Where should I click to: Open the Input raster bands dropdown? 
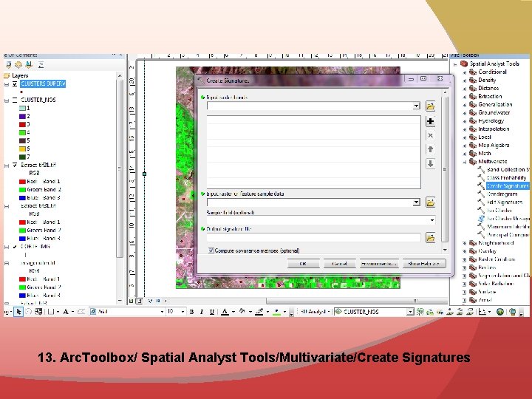[416, 106]
